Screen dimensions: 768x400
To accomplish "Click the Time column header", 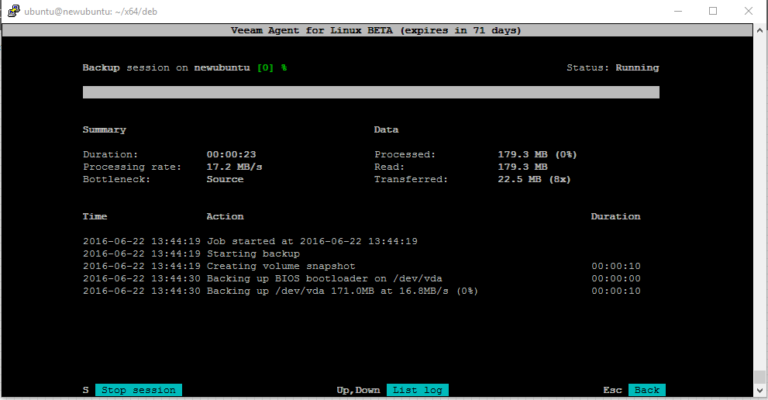I will pos(95,216).
